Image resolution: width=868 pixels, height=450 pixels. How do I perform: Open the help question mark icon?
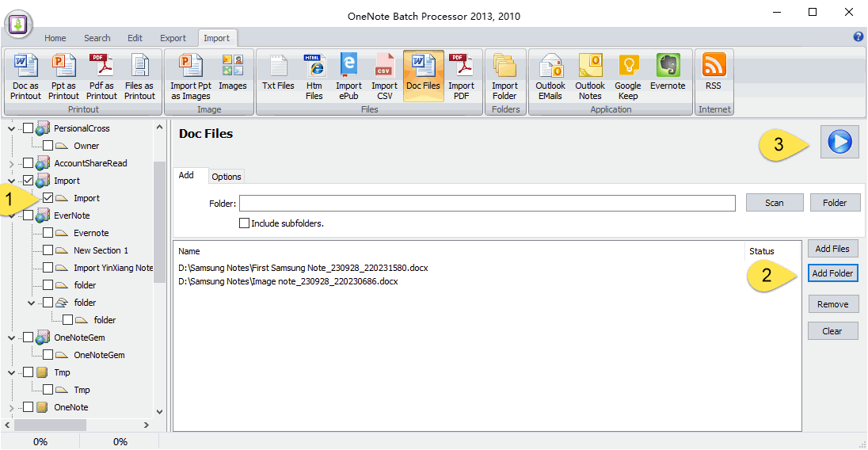[x=858, y=36]
